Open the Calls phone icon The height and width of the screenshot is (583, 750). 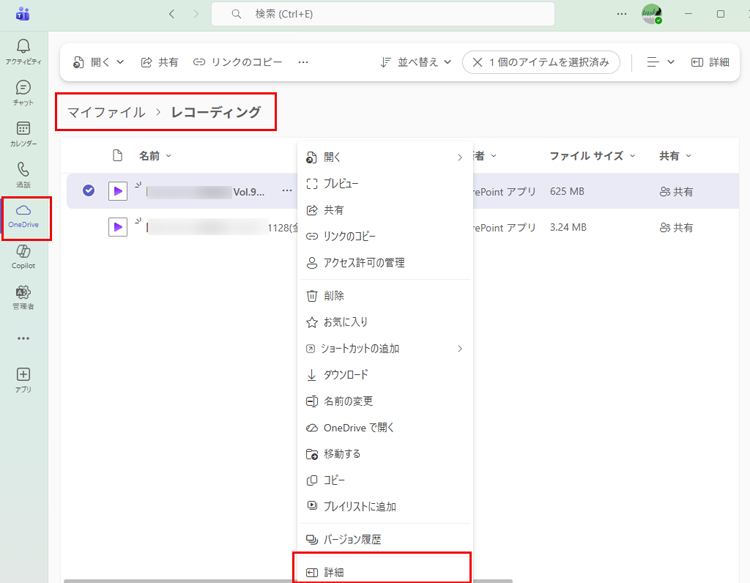(23, 175)
